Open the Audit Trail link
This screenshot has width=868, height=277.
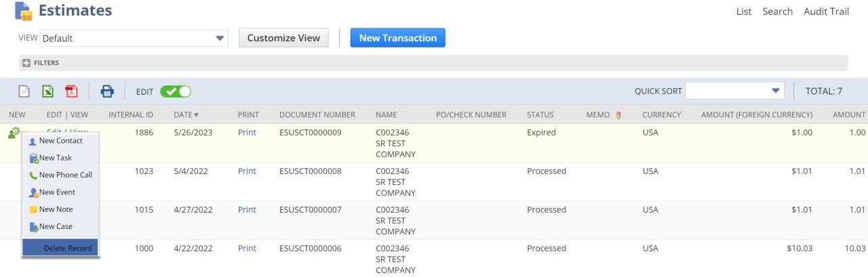click(x=826, y=12)
